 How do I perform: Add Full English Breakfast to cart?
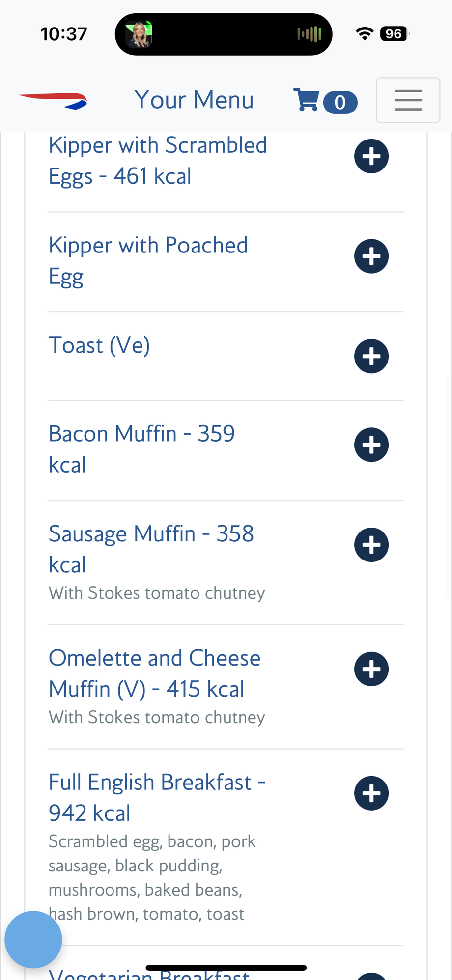coord(371,793)
